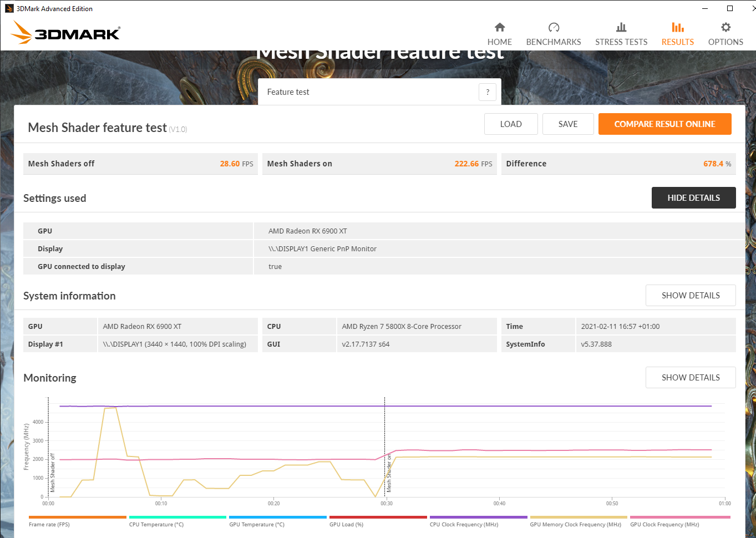Click the Feature test label box
This screenshot has height=538, width=756.
pyautogui.click(x=379, y=92)
